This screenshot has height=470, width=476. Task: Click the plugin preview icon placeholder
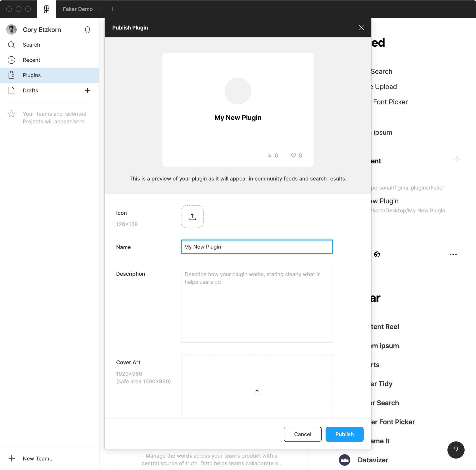(x=238, y=91)
